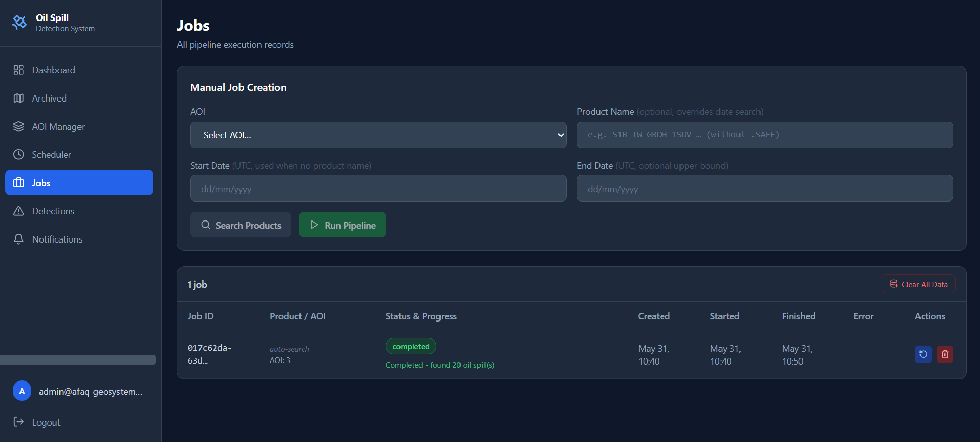Image resolution: width=980 pixels, height=442 pixels.
Task: Click the Clear All Data button
Action: [918, 284]
